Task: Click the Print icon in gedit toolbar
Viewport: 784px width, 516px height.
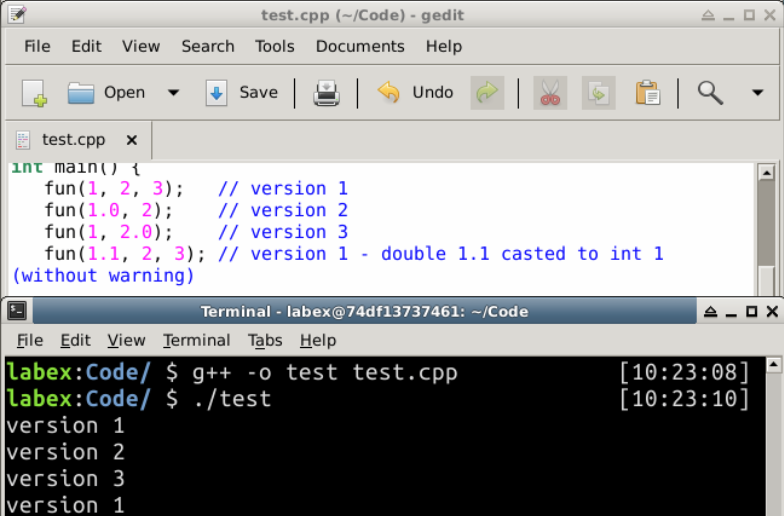Action: click(x=326, y=93)
